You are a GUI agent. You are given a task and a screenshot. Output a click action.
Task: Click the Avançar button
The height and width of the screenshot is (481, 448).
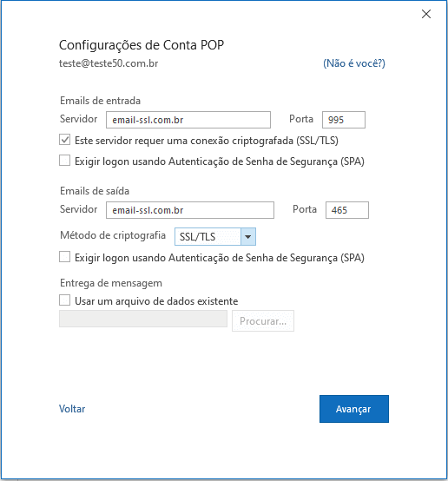[x=354, y=409]
